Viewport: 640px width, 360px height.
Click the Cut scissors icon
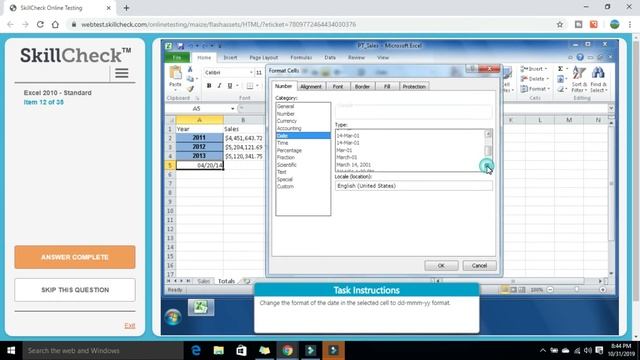(x=190, y=69)
